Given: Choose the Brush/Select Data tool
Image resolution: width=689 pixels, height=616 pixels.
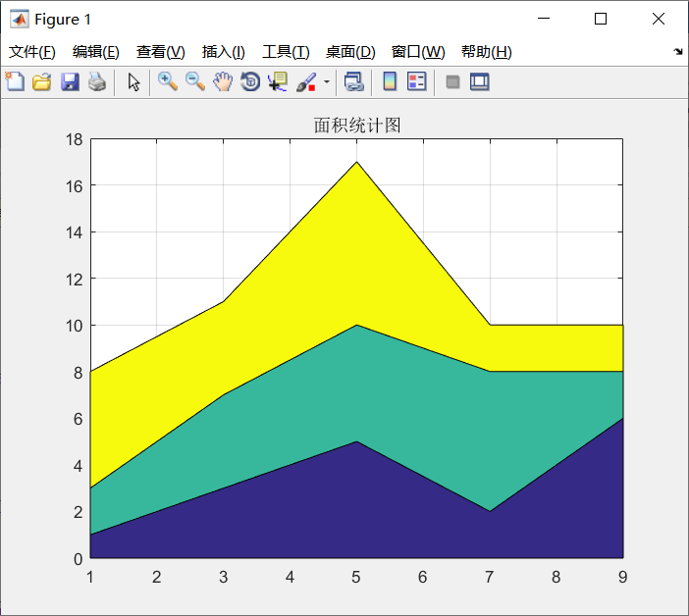Looking at the screenshot, I should [306, 82].
